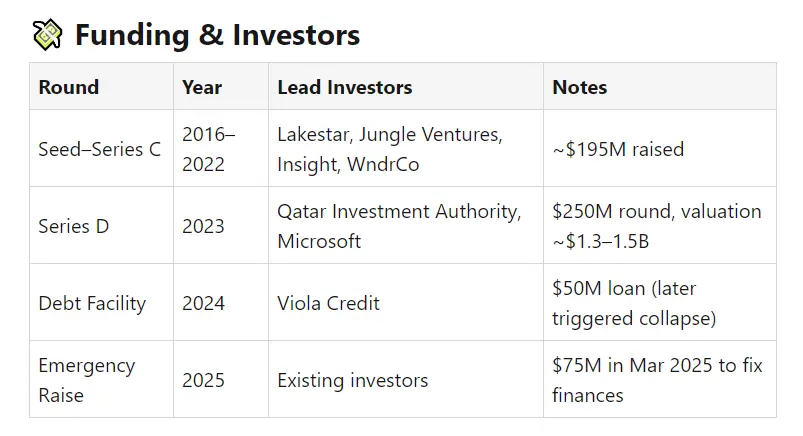Click the money icon beside Funding & Investors
The image size is (803, 436).
tap(47, 35)
